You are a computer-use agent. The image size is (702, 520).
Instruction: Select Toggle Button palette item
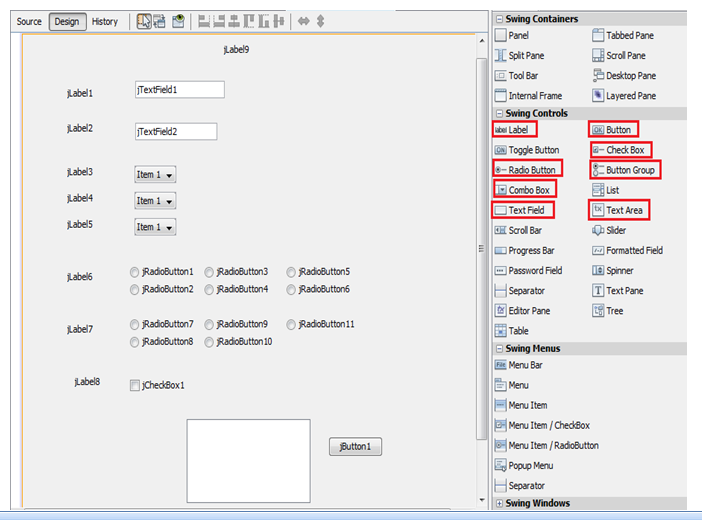point(527,150)
